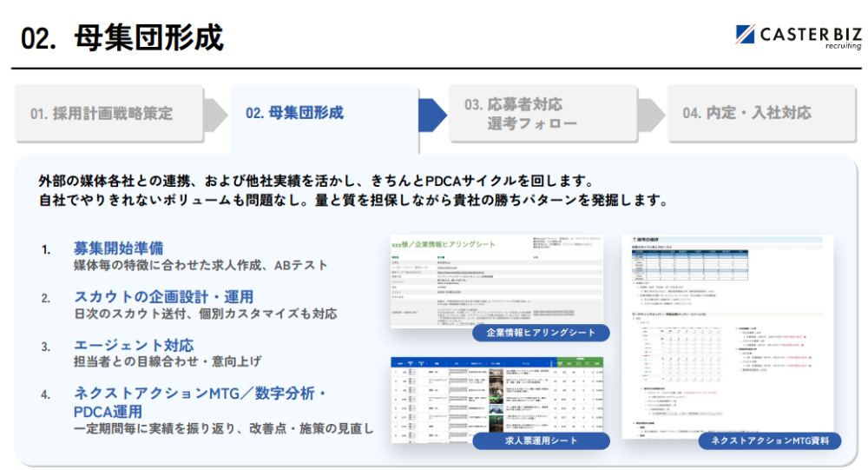Click the エージェント対応 heading
The height and width of the screenshot is (470, 868).
134,345
